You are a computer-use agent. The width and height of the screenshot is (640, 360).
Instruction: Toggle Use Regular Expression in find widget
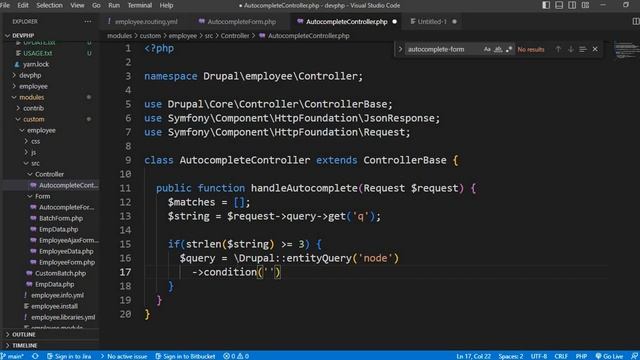coord(509,49)
